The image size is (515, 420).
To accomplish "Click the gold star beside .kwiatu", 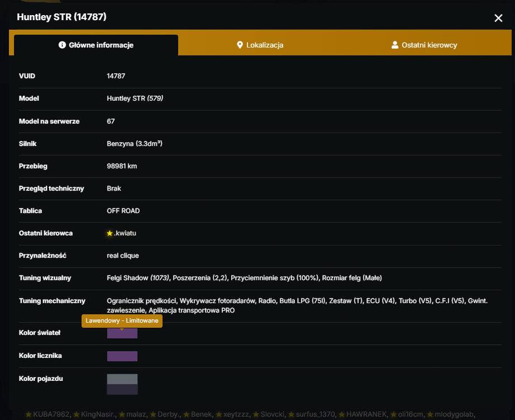I will pos(110,234).
